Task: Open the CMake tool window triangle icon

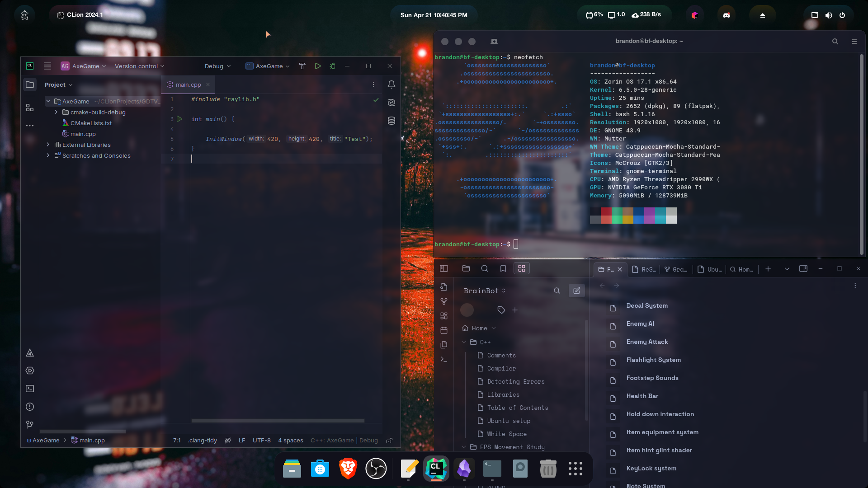Action: tap(30, 353)
